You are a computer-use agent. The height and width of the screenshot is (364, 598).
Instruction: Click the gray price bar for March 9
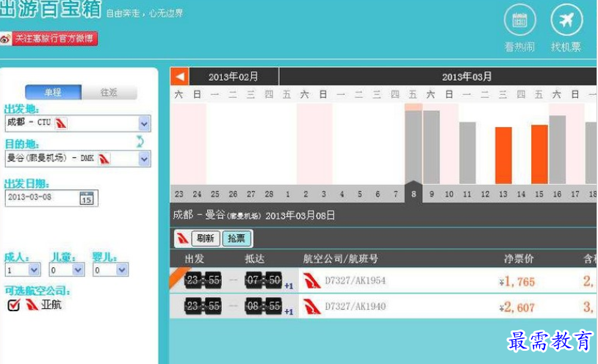pos(431,147)
